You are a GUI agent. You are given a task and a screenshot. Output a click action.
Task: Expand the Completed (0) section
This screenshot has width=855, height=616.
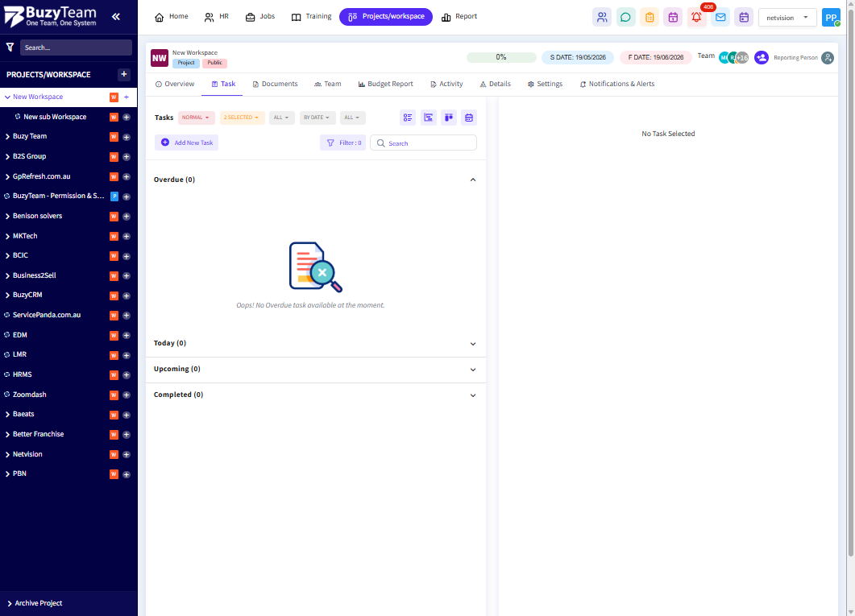pyautogui.click(x=473, y=395)
